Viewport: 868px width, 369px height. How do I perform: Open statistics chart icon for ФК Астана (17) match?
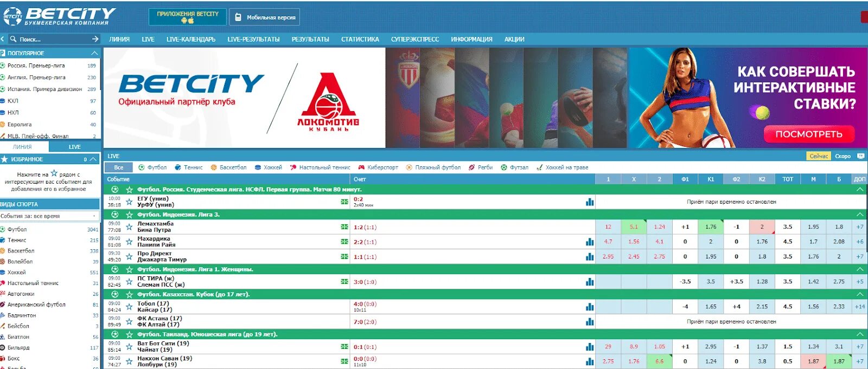tap(590, 322)
